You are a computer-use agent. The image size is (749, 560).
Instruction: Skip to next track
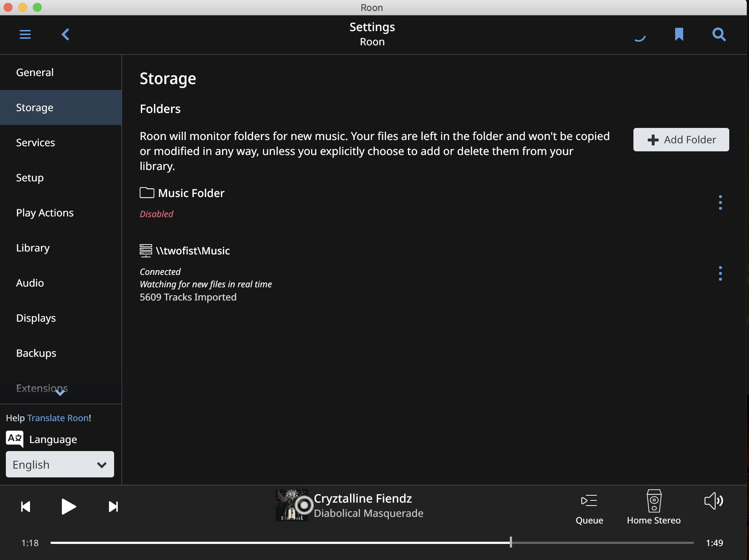pyautogui.click(x=113, y=507)
